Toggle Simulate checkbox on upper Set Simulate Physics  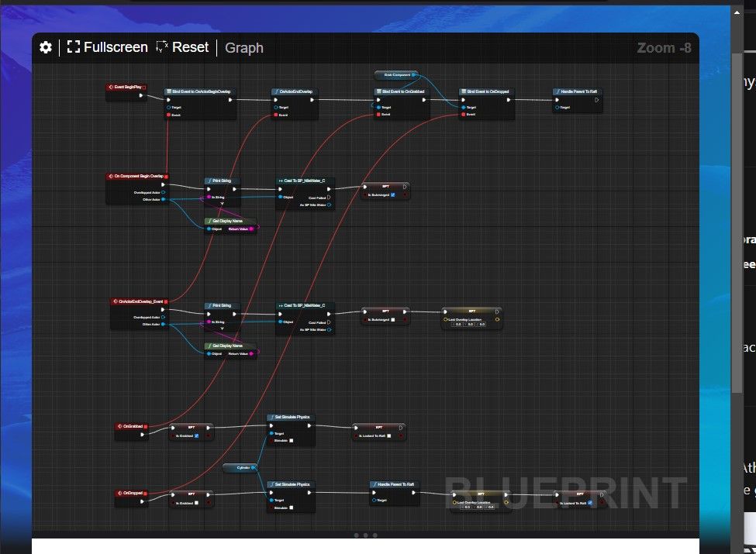point(292,440)
